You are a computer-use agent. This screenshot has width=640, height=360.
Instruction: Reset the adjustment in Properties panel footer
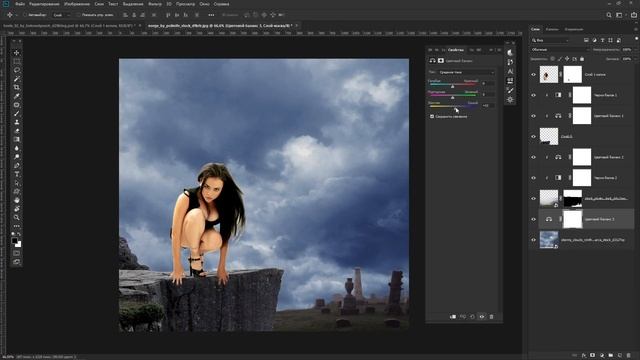[x=472, y=317]
